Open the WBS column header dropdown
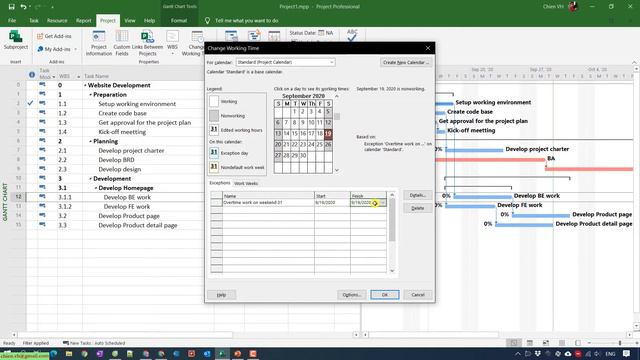Image resolution: width=640 pixels, height=360 pixels. pyautogui.click(x=78, y=77)
